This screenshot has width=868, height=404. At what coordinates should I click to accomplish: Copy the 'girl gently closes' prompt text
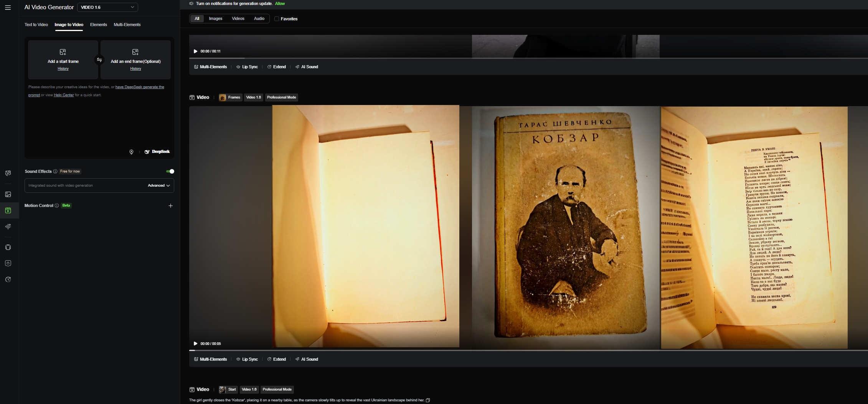point(428,400)
